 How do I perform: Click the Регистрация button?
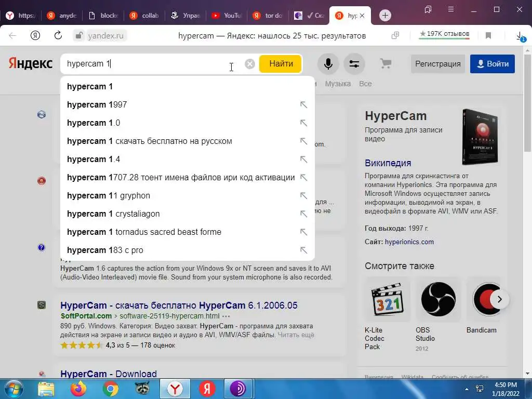click(437, 64)
